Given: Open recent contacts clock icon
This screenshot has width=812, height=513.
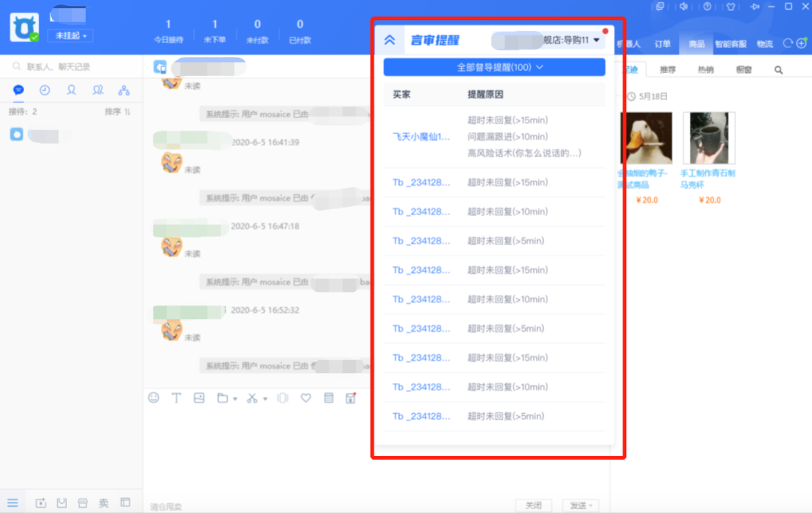Looking at the screenshot, I should click(45, 90).
